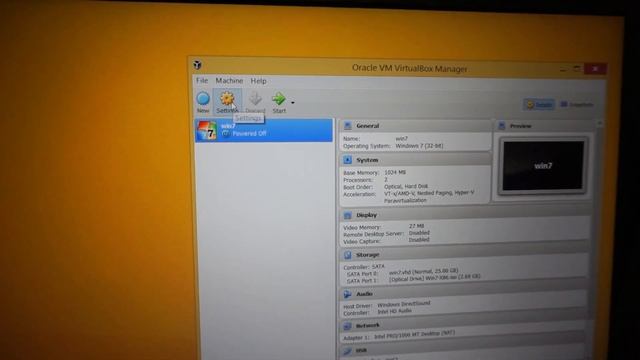Select the win7 virtual machine entry
Viewport: 640px width, 360px height.
click(264, 130)
